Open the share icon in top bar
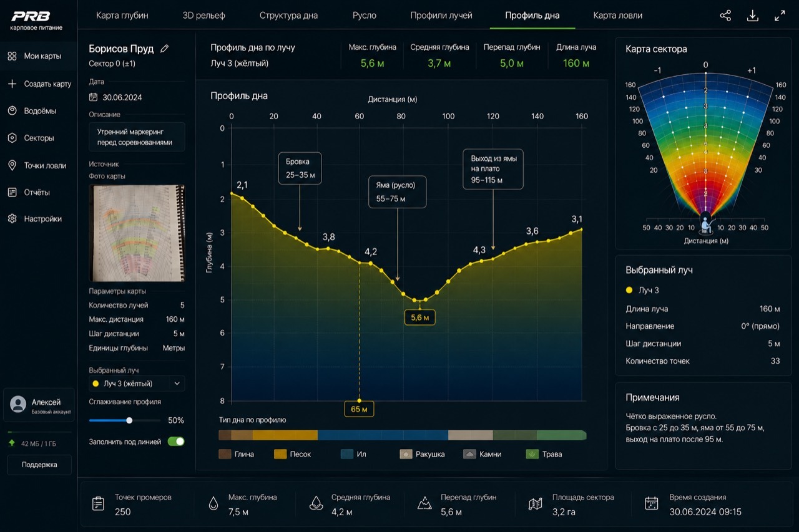 [x=725, y=16]
